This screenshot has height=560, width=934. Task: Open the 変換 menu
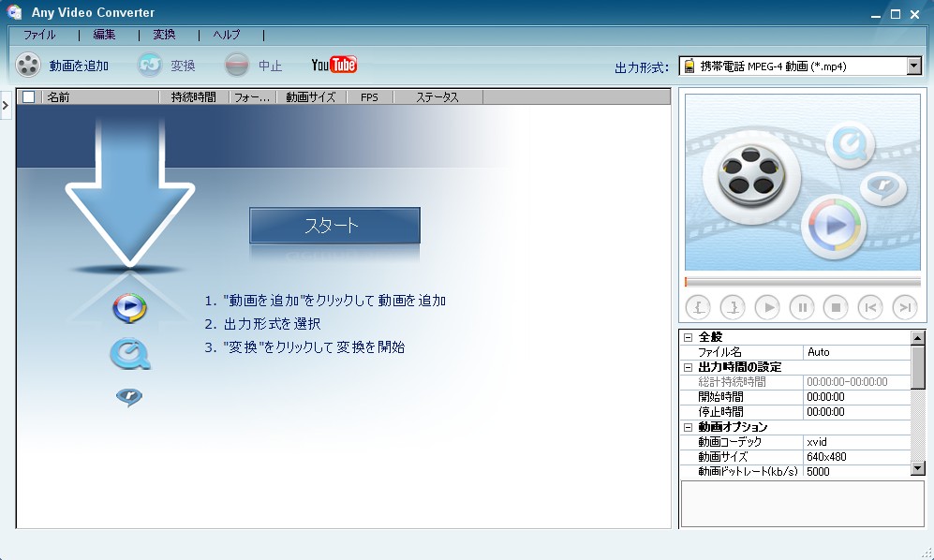point(164,35)
